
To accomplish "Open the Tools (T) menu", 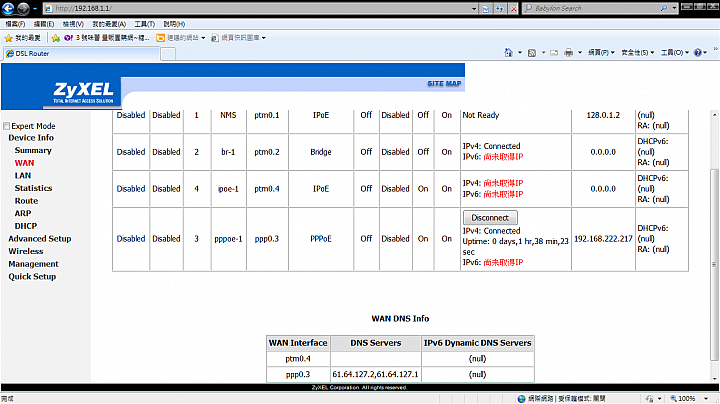I will pos(145,24).
